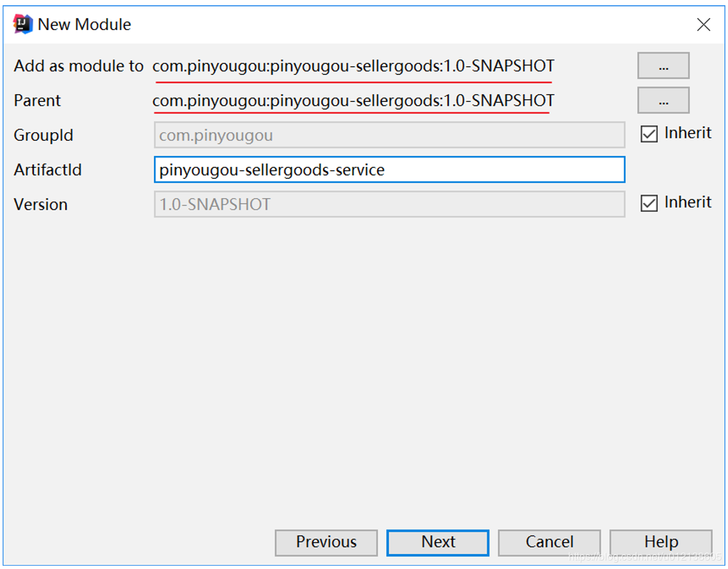Click the ArtifactId input field
The height and width of the screenshot is (569, 728).
[389, 170]
